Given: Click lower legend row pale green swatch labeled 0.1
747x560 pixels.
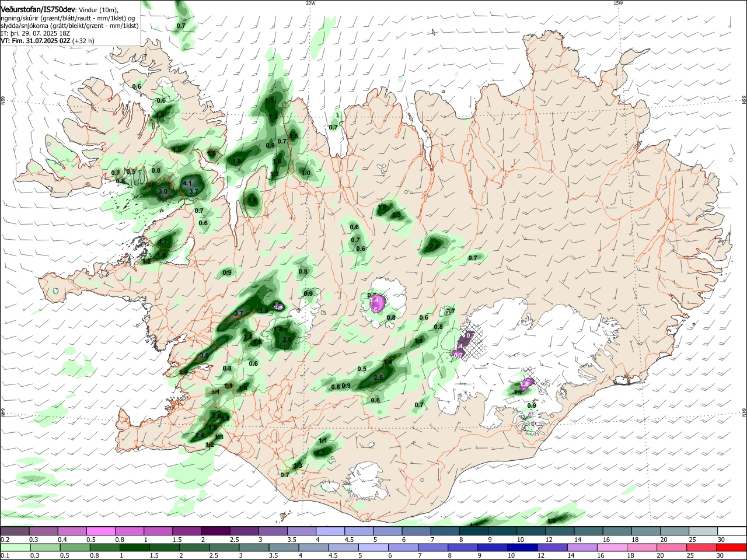Looking at the screenshot, I should [x=15, y=548].
